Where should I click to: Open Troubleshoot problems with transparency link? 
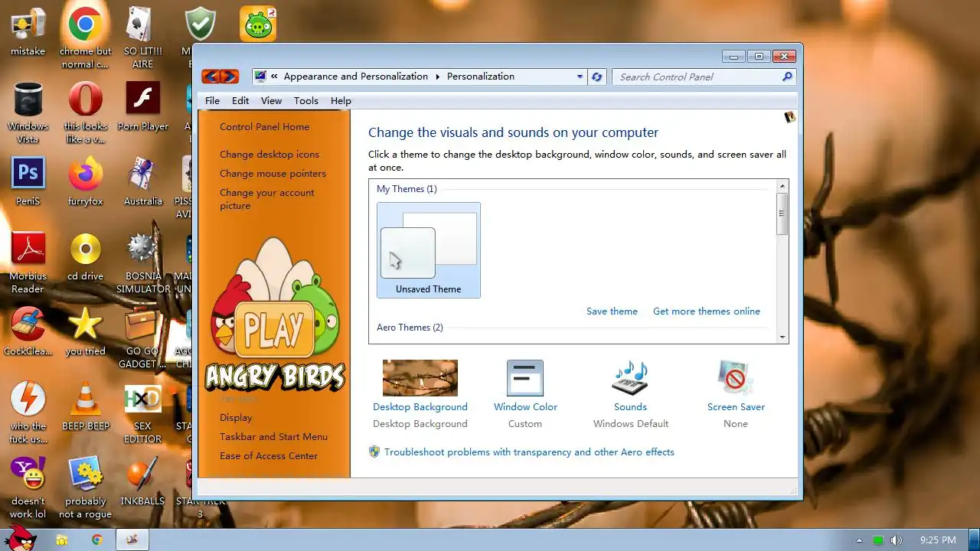pyautogui.click(x=529, y=452)
